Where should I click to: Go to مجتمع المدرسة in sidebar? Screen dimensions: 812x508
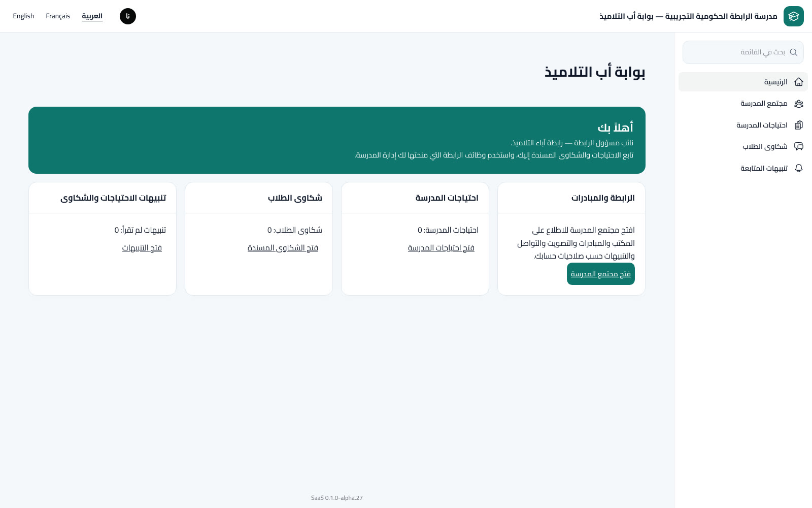click(x=743, y=104)
